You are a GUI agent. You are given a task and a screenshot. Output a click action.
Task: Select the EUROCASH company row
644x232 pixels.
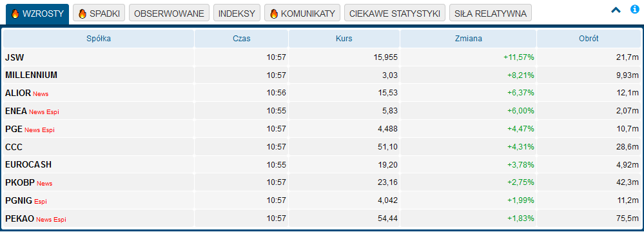click(x=322, y=165)
